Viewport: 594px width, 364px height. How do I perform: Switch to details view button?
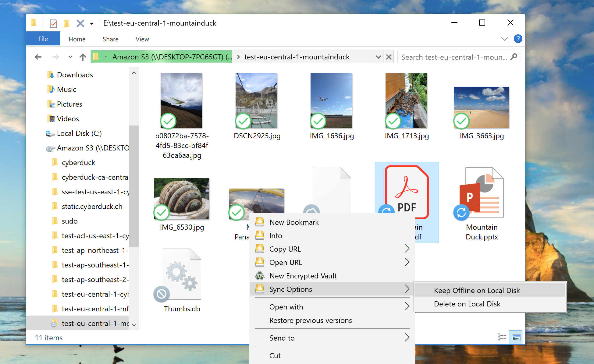coord(502,337)
